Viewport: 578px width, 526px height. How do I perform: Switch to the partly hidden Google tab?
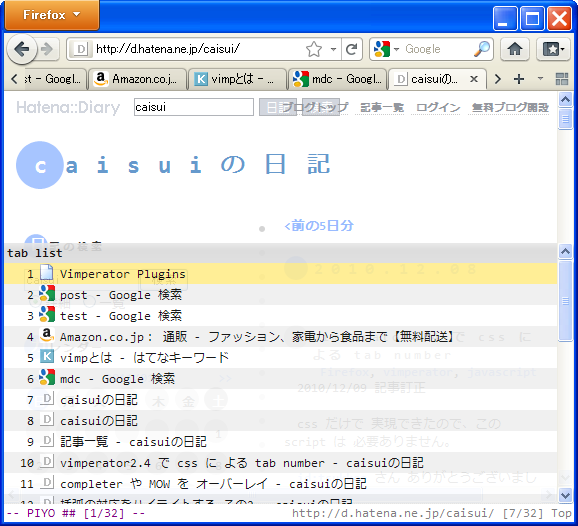pos(55,79)
